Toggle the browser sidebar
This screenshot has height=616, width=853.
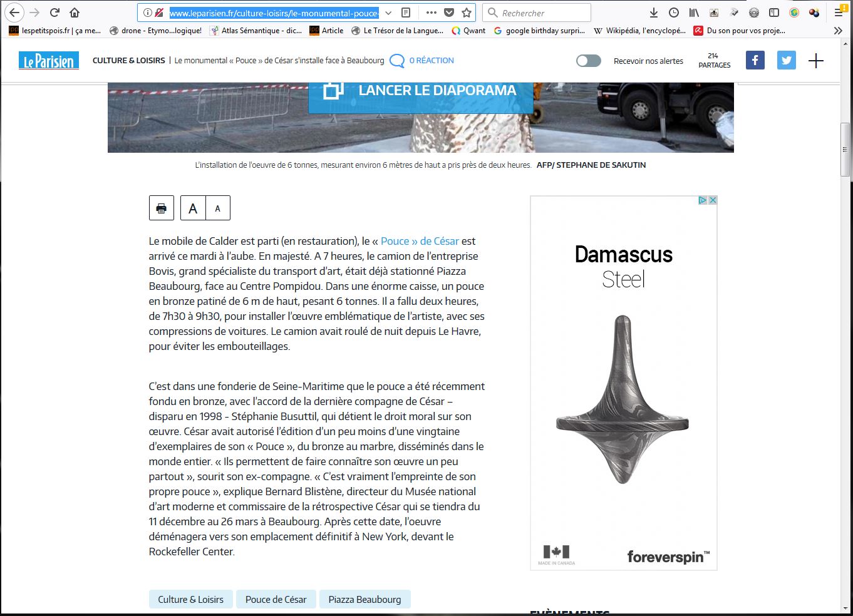click(x=774, y=13)
